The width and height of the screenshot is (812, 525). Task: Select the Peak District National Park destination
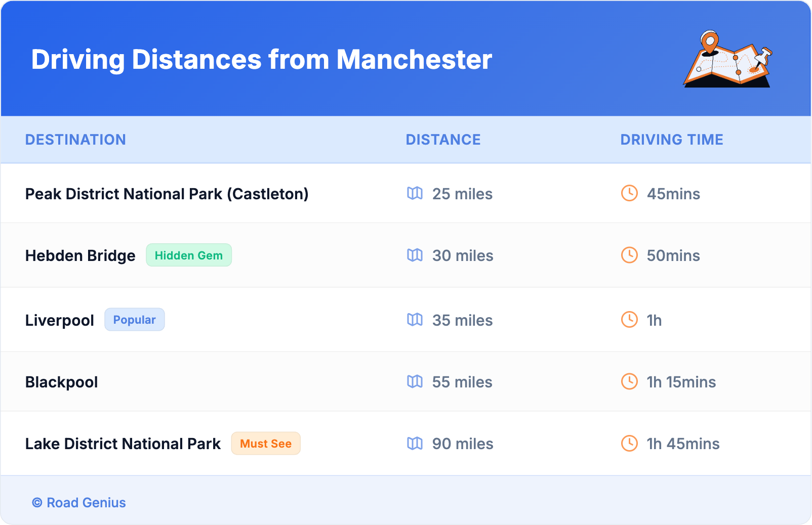[167, 194]
